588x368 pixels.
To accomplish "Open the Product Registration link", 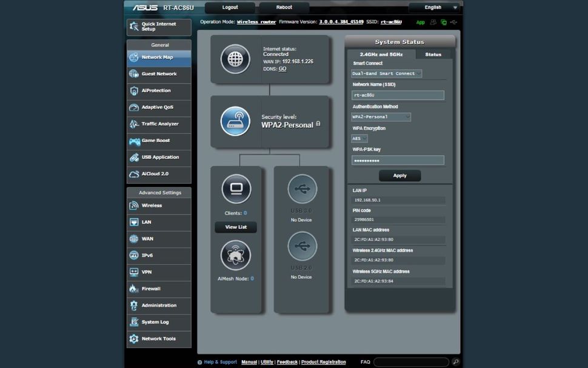I will click(x=324, y=362).
